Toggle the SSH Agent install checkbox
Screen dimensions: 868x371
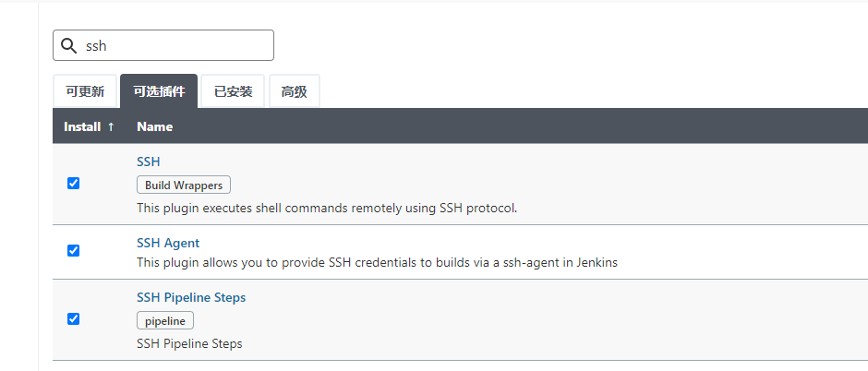pos(74,250)
